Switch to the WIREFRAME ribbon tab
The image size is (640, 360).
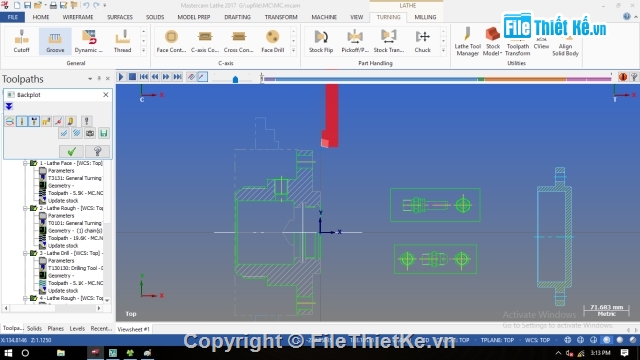(78, 17)
